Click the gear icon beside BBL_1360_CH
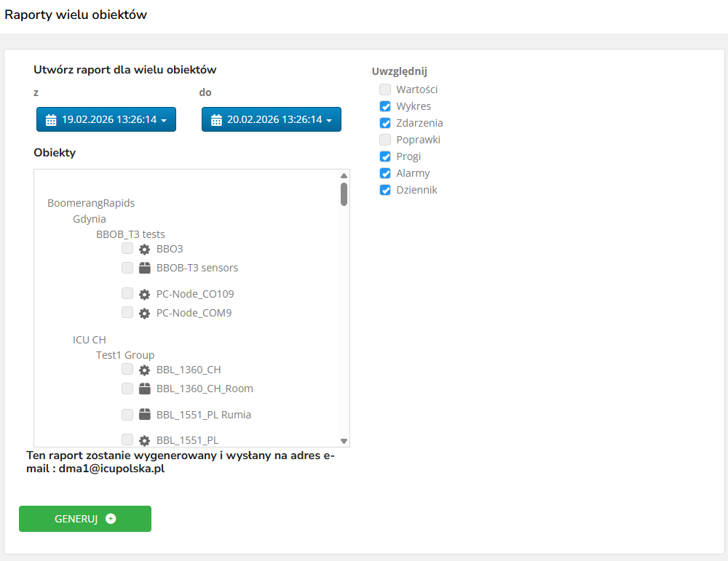The image size is (728, 561). 144,370
